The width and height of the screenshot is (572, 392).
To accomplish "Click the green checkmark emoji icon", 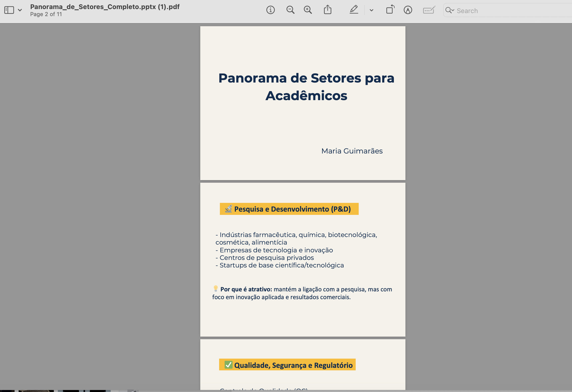I will coord(228,365).
